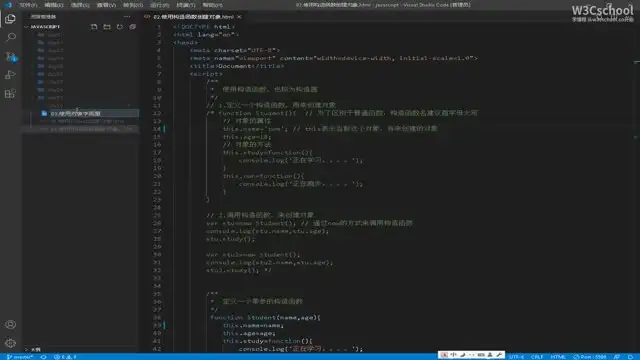This screenshot has height=360, width=640.
Task: Open the Search view in the activity bar
Action: (x=10, y=38)
